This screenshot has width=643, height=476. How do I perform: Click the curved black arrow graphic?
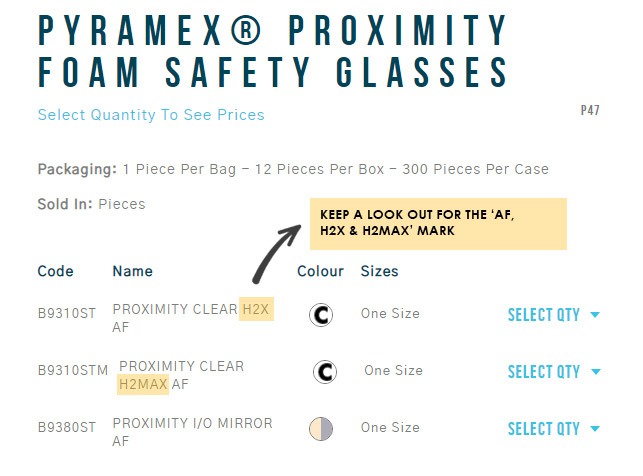277,254
